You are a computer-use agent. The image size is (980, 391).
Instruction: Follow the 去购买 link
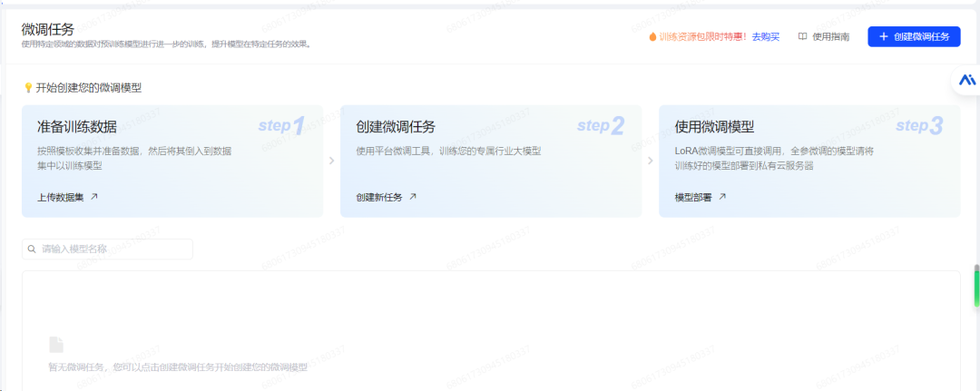tap(766, 37)
